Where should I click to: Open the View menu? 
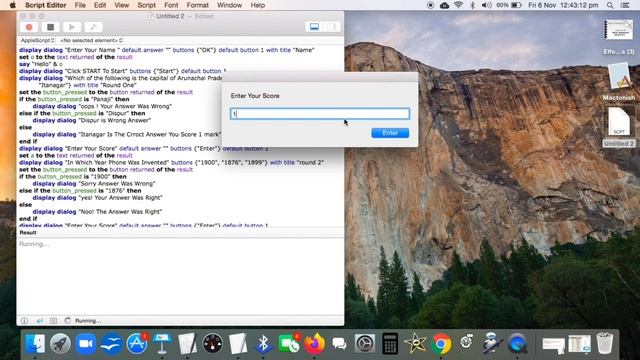click(121, 5)
